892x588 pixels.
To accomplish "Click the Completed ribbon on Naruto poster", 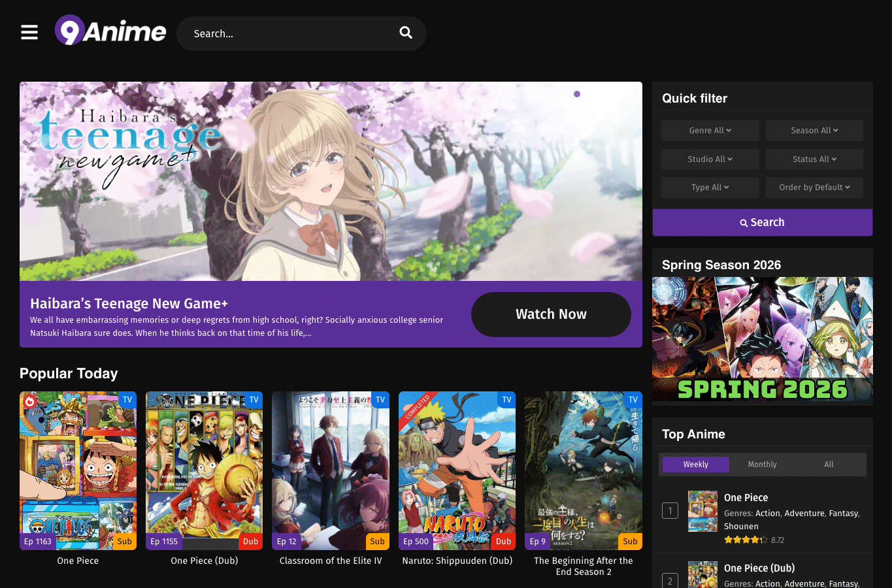I will coord(417,406).
